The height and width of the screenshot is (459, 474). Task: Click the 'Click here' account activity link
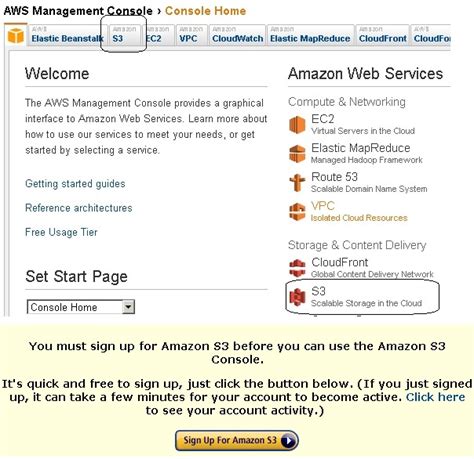(x=435, y=397)
